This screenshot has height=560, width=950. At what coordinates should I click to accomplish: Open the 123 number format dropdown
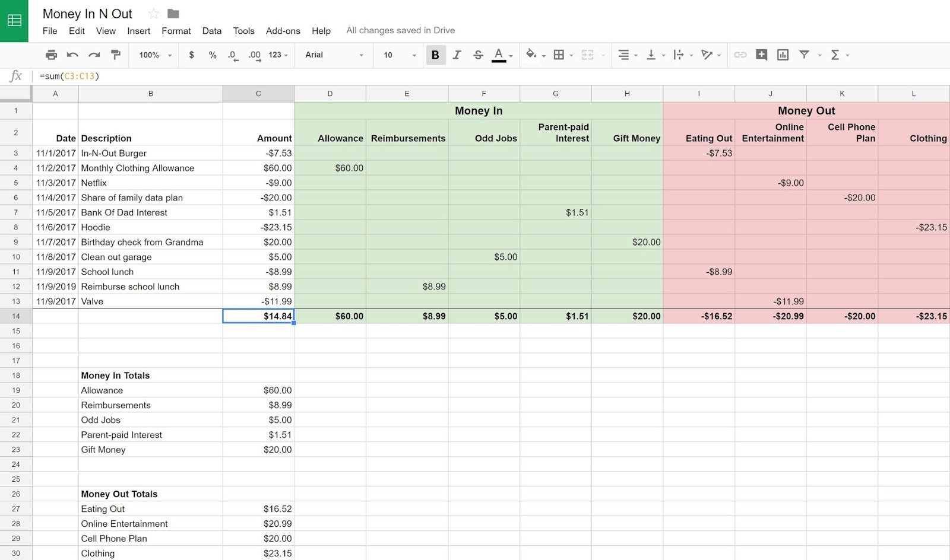point(278,55)
